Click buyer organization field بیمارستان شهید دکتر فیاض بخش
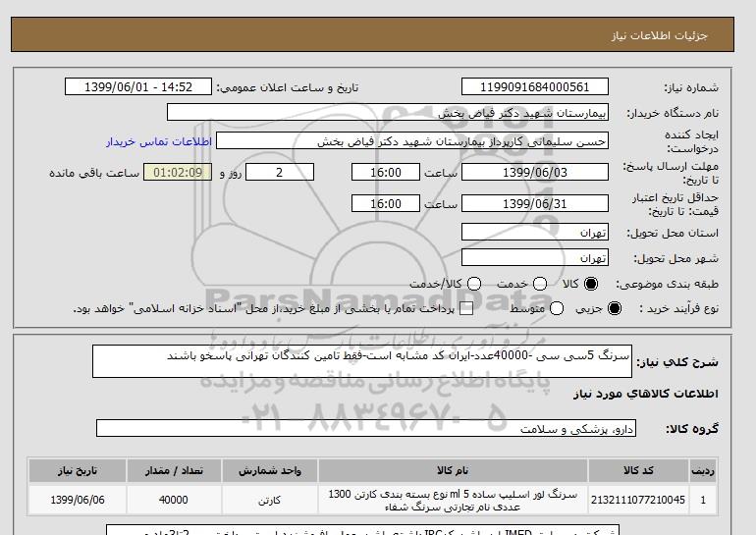 388,112
